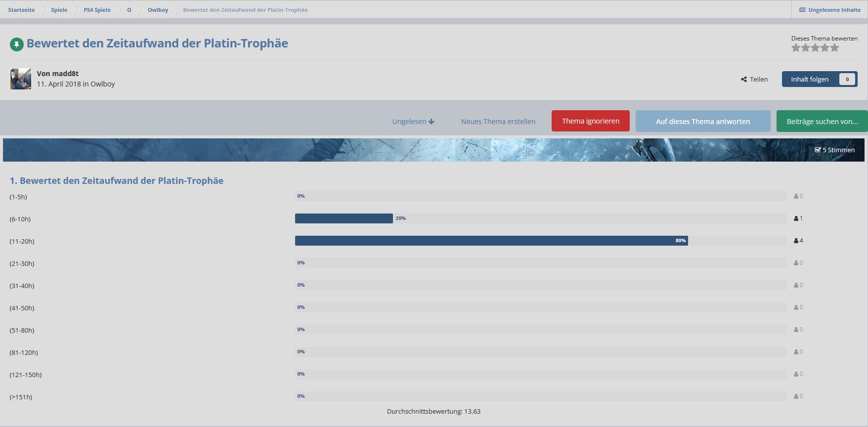
Task: Expand the Ungelesen dropdown arrow
Action: point(432,122)
